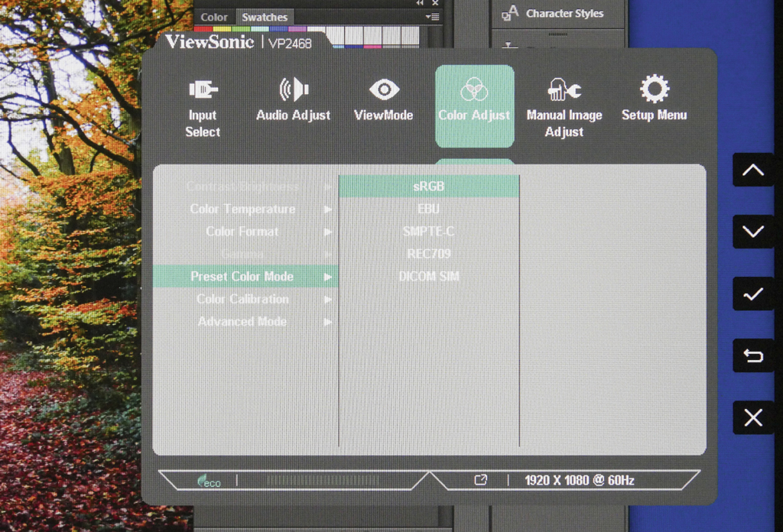Expand the Advanced Mode submenu

point(245,322)
